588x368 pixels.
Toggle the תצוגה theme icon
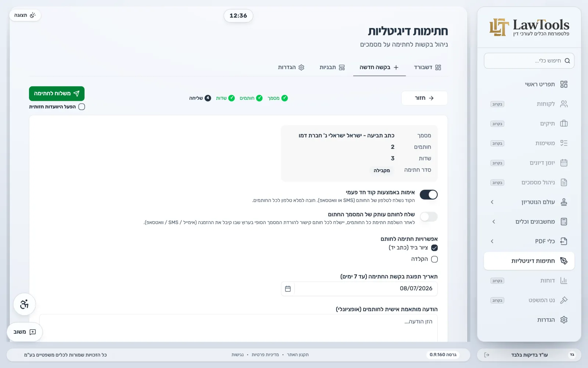tap(33, 15)
